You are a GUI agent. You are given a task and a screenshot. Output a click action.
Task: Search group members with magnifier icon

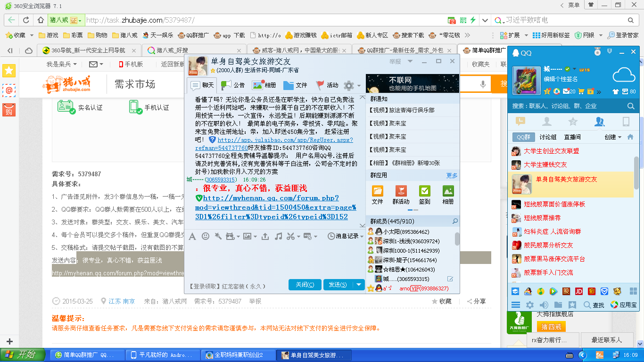click(455, 221)
